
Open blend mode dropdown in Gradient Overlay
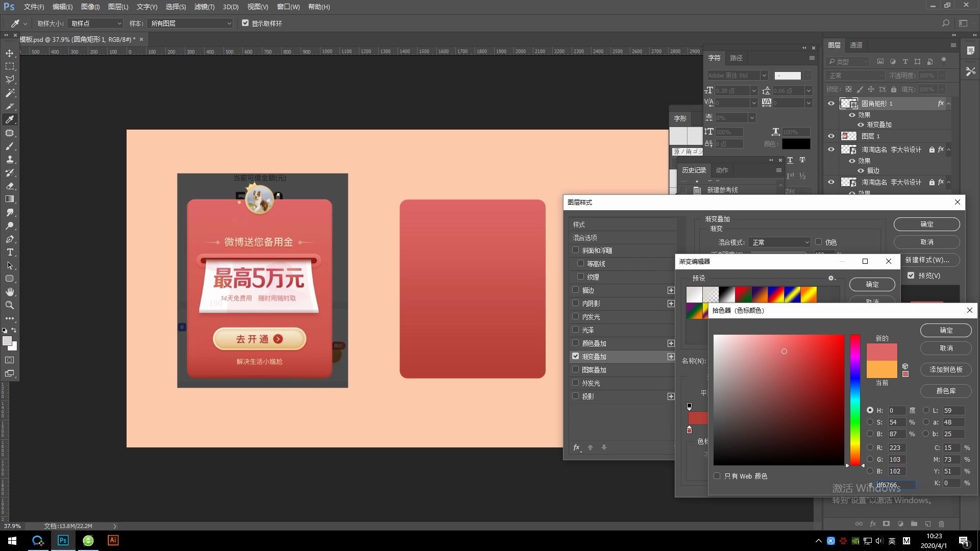pos(779,242)
